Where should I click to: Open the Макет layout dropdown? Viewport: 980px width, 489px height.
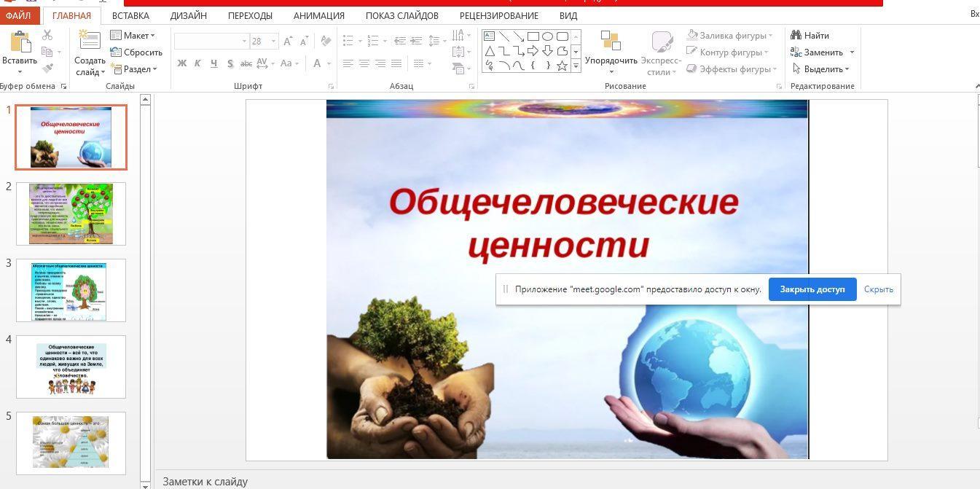[133, 35]
